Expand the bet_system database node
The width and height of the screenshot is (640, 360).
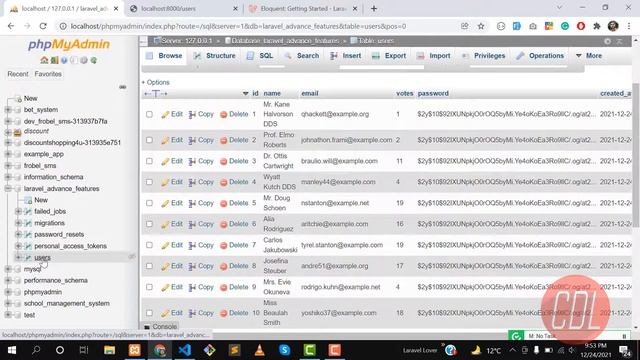click(8, 110)
